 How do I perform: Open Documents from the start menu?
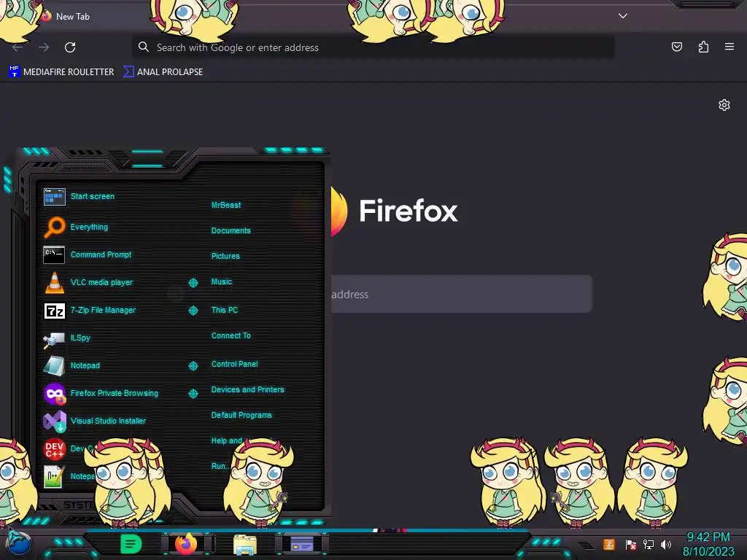click(x=231, y=230)
